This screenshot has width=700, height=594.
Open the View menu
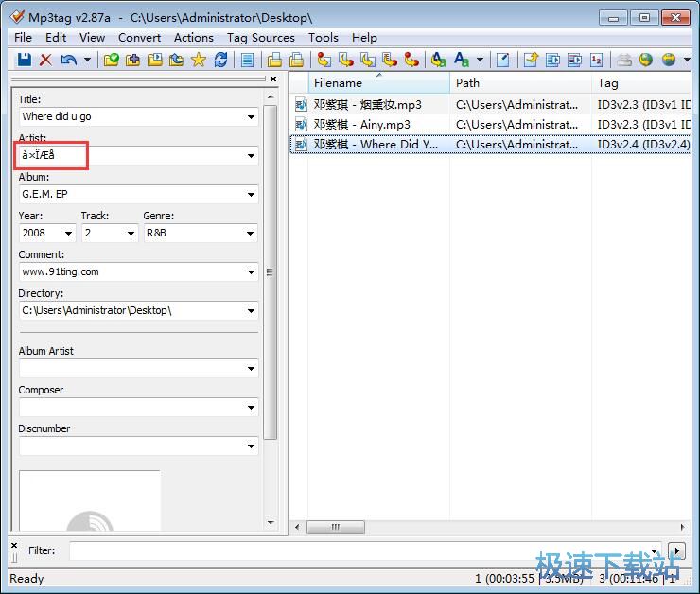(x=93, y=38)
